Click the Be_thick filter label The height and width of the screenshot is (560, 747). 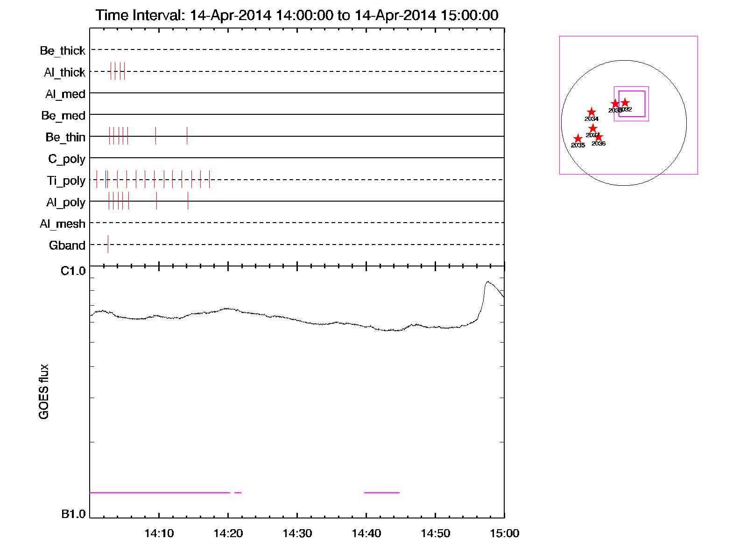(x=63, y=50)
